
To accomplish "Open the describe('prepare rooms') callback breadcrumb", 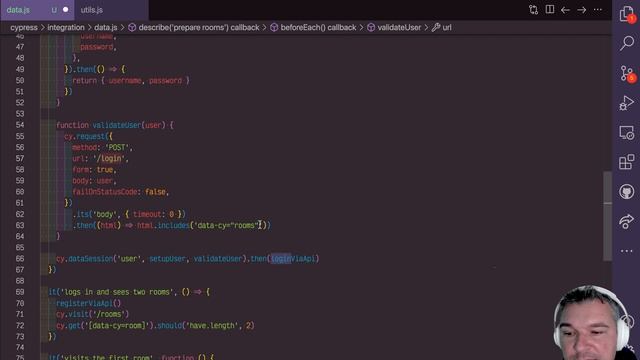I will 194,27.
